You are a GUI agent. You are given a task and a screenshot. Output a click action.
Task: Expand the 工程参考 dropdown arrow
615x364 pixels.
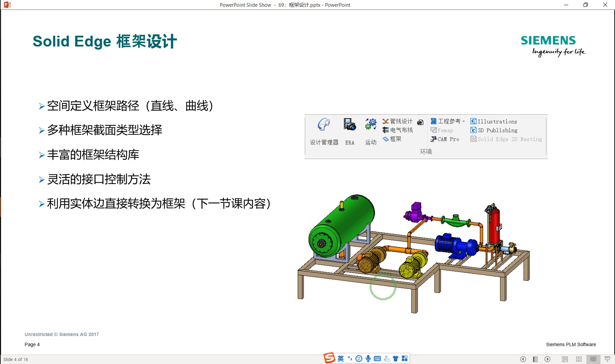[x=464, y=121]
